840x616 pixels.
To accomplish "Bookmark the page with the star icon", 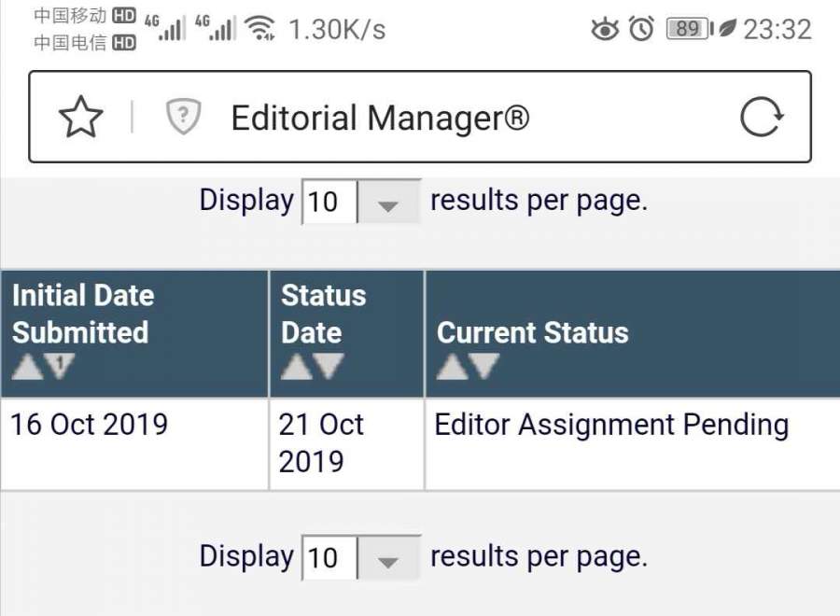I will pos(80,119).
